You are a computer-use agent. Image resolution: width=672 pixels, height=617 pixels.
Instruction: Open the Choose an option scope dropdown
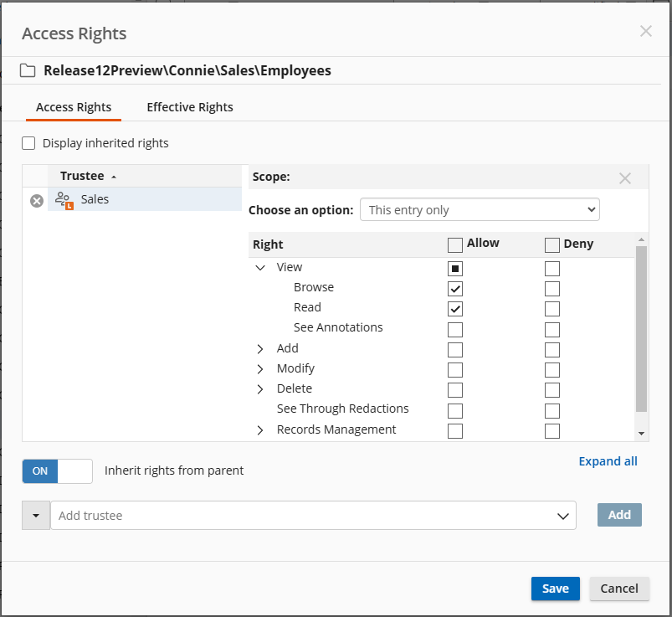[480, 209]
